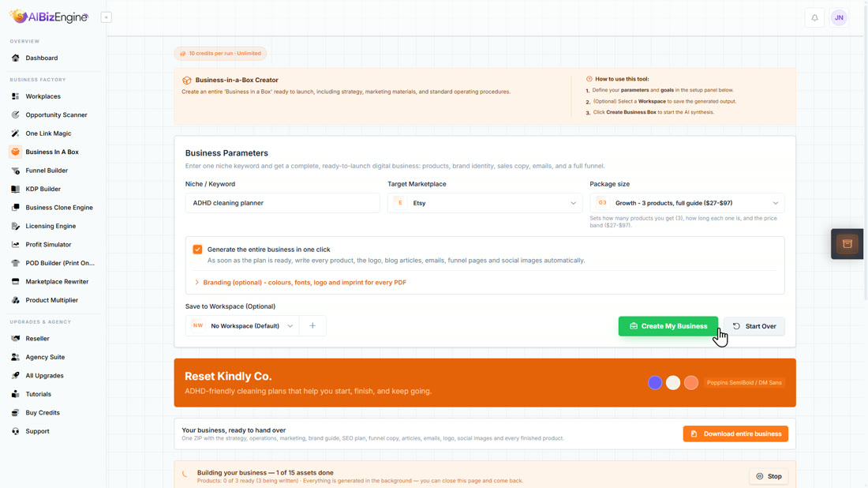
Task: Click the Support headset icon
Action: 16,431
